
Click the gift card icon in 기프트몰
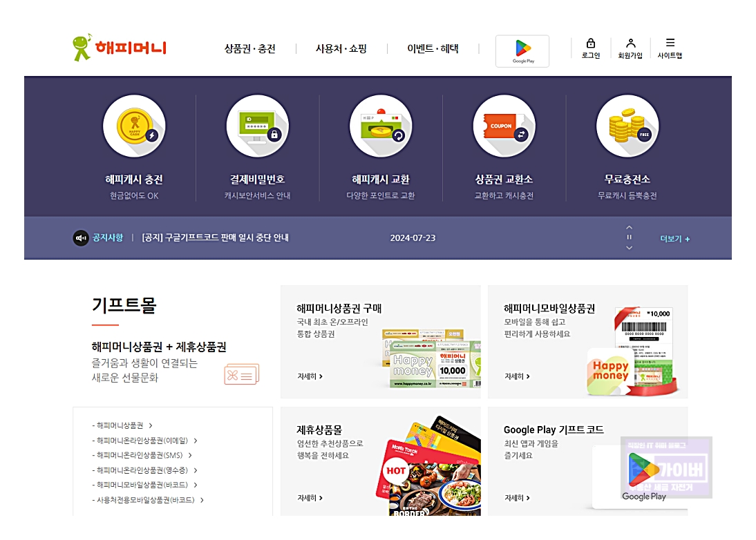point(242,374)
